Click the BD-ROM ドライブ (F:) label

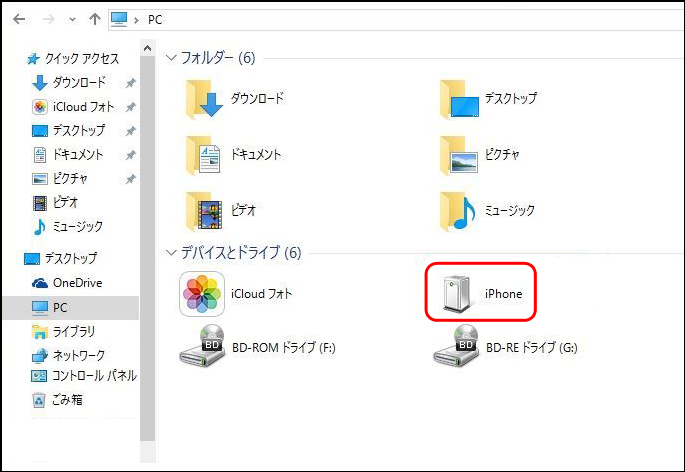pyautogui.click(x=284, y=347)
